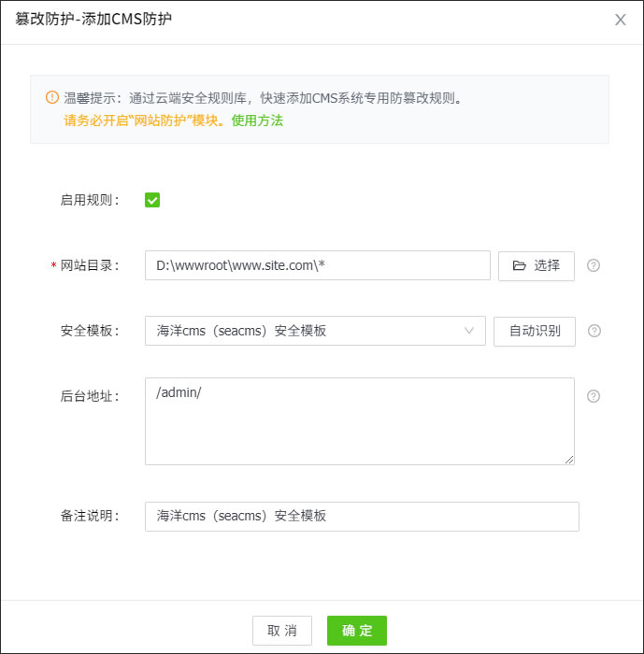Click the help icon beside 后台地址 textarea
This screenshot has width=644, height=654.
tap(594, 396)
